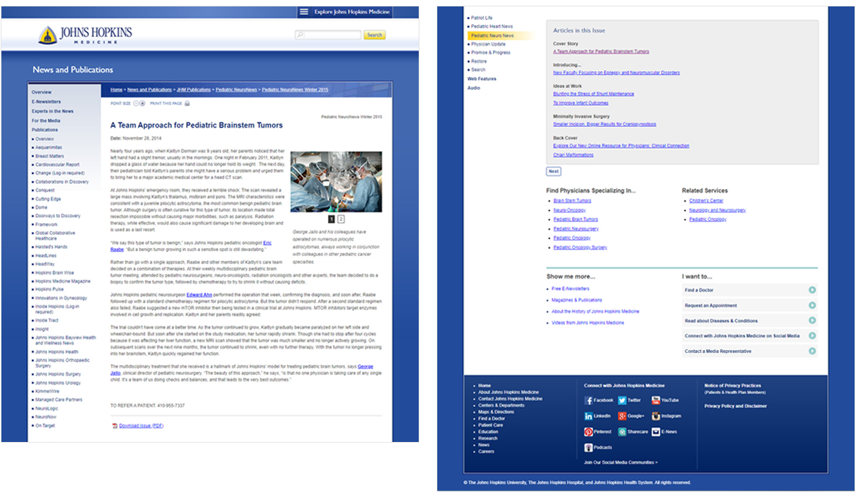Click arrow for Contact a Media Representative
Viewport: 856px width, 504px height.
[812, 351]
